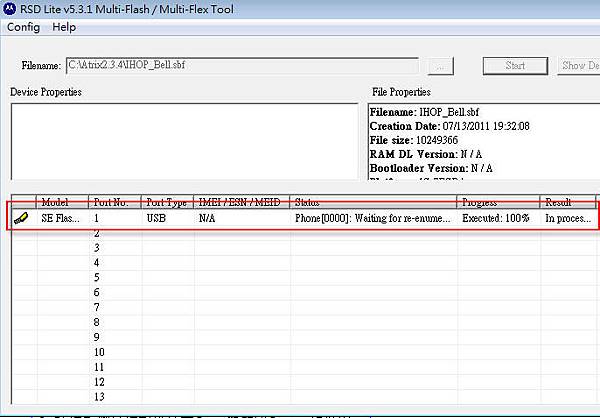600x418 pixels.
Task: Click the browse '...' button
Action: [x=440, y=66]
